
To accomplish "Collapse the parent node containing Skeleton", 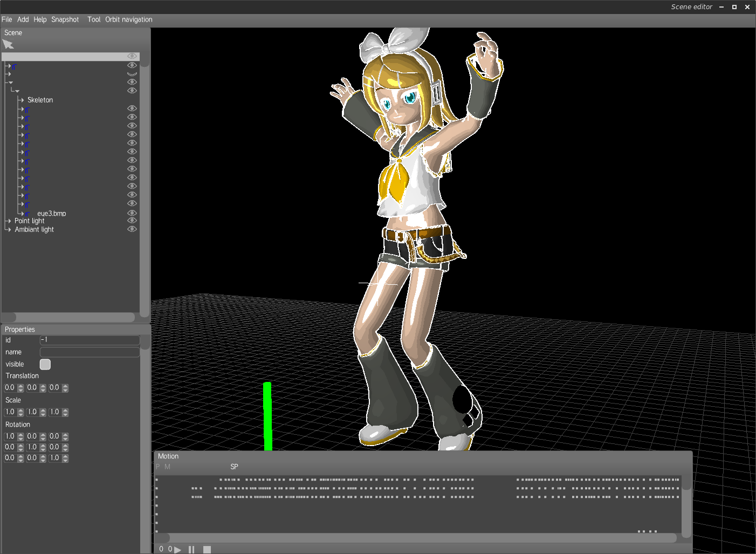I will pos(17,91).
